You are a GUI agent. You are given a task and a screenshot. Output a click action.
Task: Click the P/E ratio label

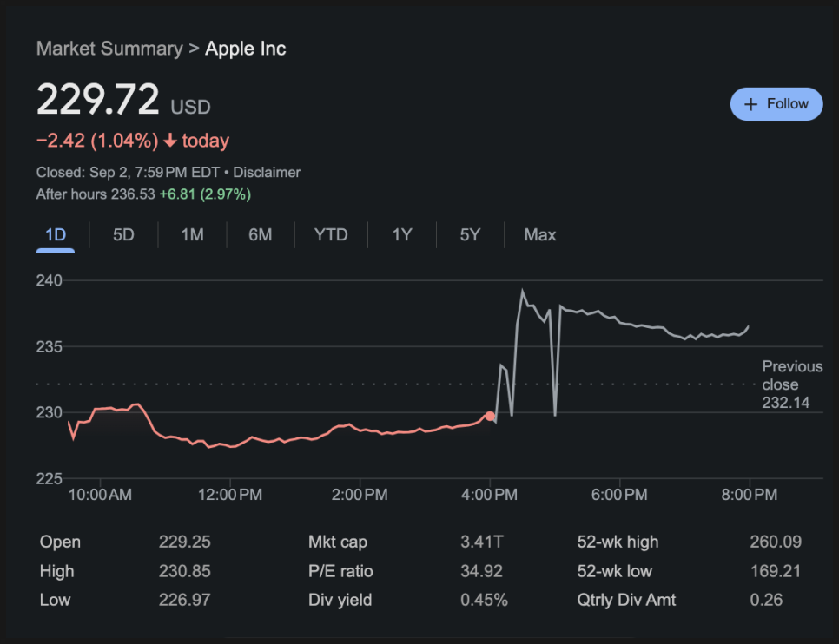340,571
